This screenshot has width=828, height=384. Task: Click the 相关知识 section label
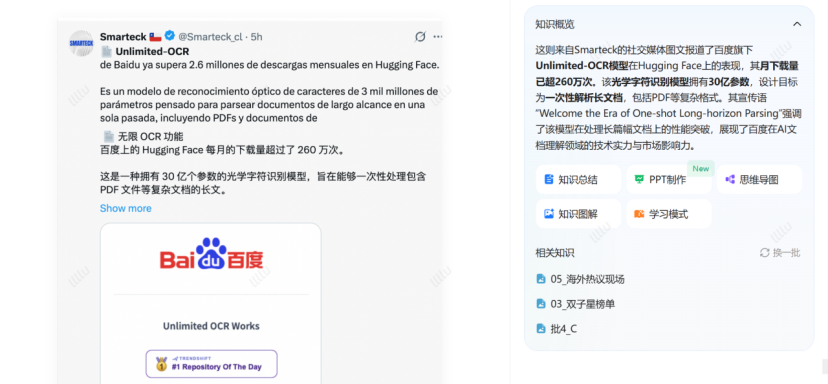[554, 253]
